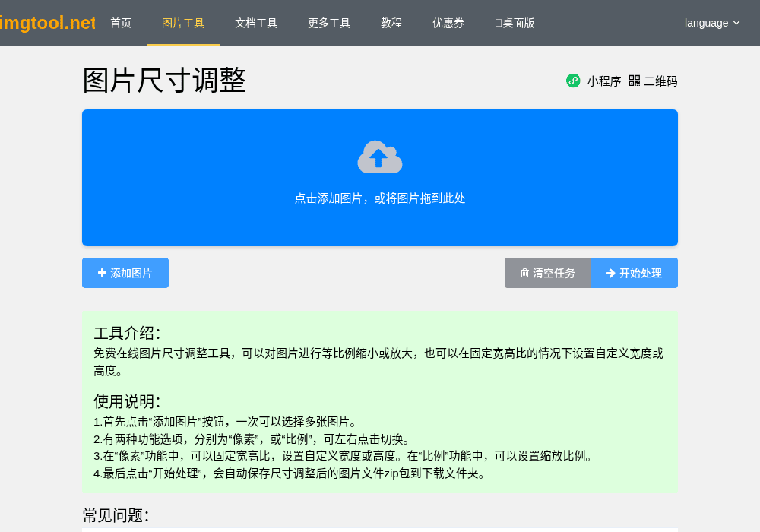Click the 使用说明 heading

[126, 402]
